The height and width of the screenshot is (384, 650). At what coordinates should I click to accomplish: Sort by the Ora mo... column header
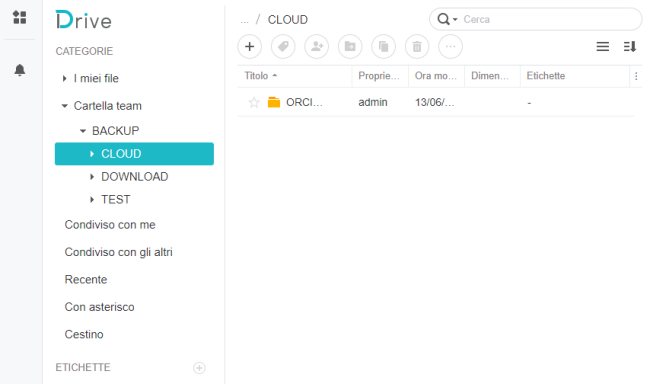click(437, 76)
